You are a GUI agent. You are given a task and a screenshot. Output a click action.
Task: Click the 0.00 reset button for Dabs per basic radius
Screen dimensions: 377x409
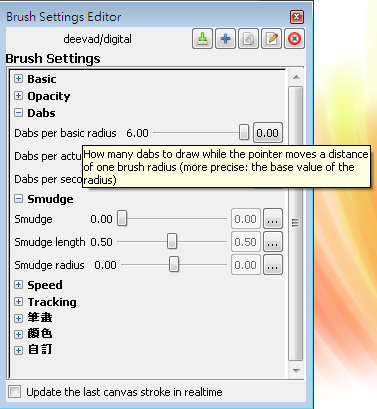pyautogui.click(x=268, y=133)
